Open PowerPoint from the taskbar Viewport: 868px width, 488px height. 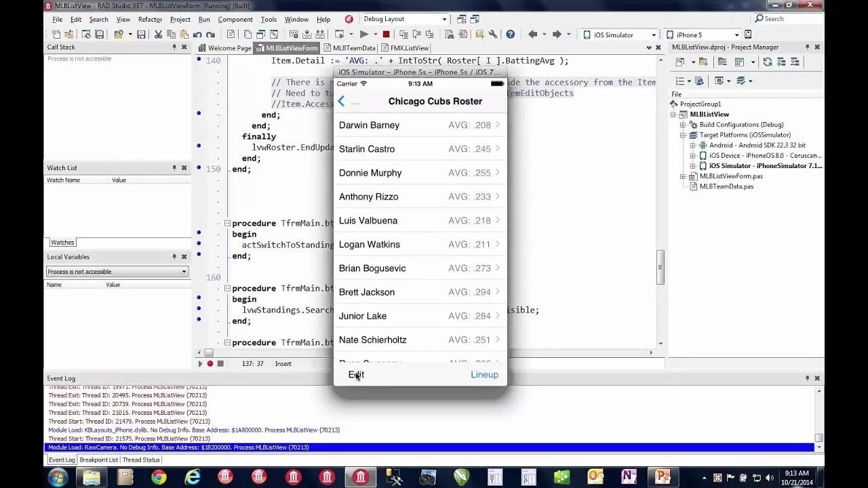pos(663,477)
